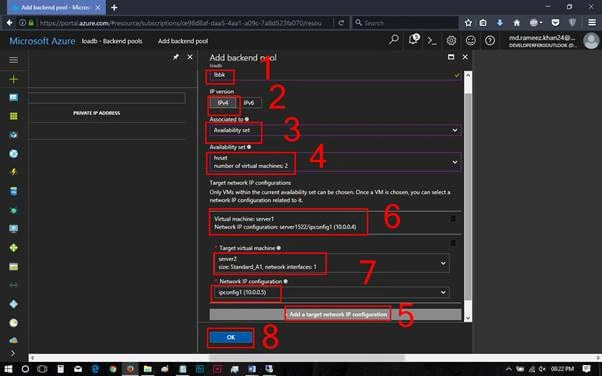Click the Add backend pool breadcrumb
This screenshot has height=376, width=602.
[x=183, y=41]
